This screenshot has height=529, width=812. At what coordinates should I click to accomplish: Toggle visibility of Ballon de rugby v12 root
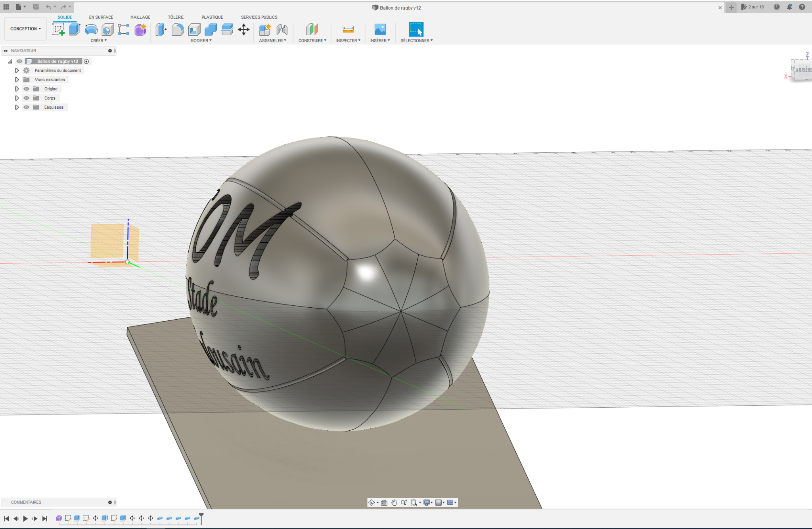[19, 61]
